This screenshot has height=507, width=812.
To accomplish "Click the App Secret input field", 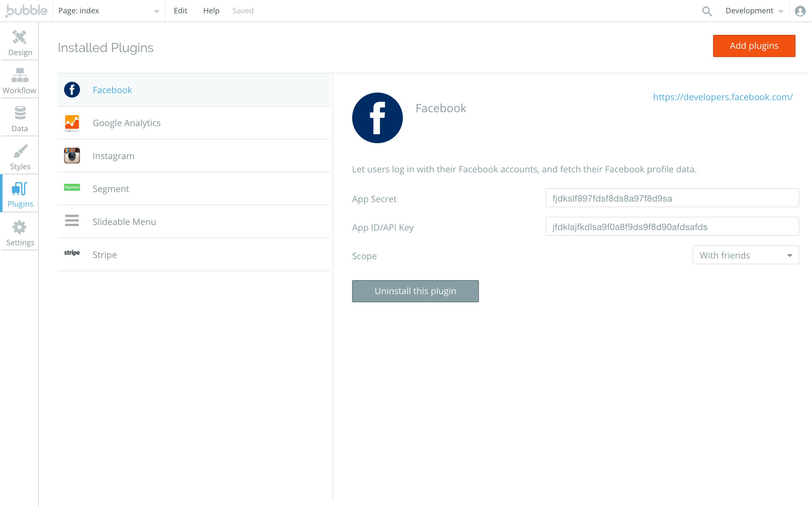I will point(672,198).
